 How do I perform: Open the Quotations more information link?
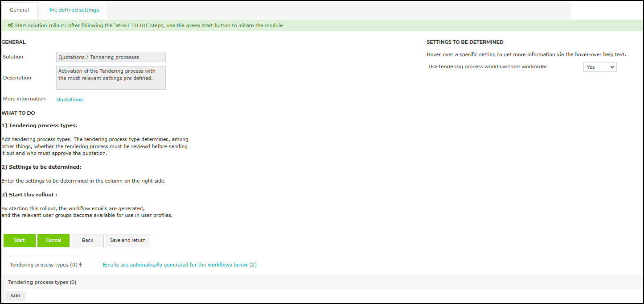pyautogui.click(x=70, y=100)
